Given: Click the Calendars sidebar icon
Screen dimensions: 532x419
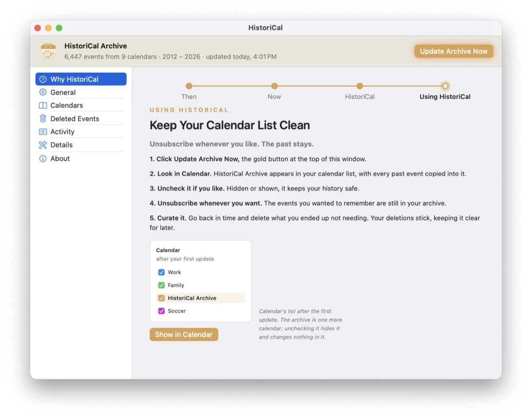Looking at the screenshot, I should [x=43, y=106].
